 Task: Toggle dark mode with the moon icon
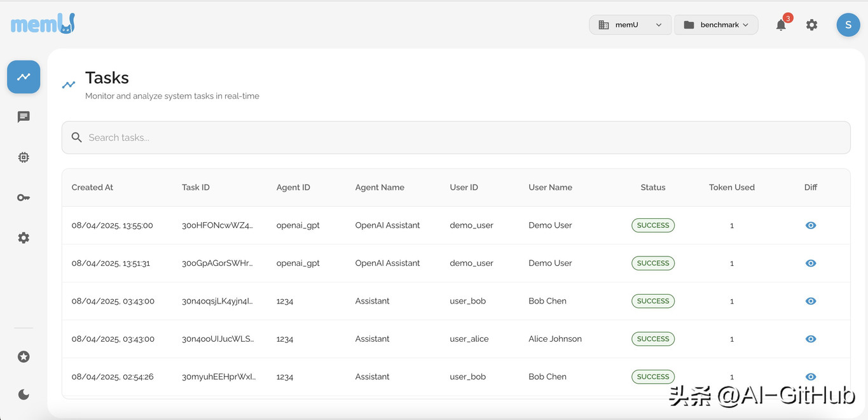click(24, 395)
